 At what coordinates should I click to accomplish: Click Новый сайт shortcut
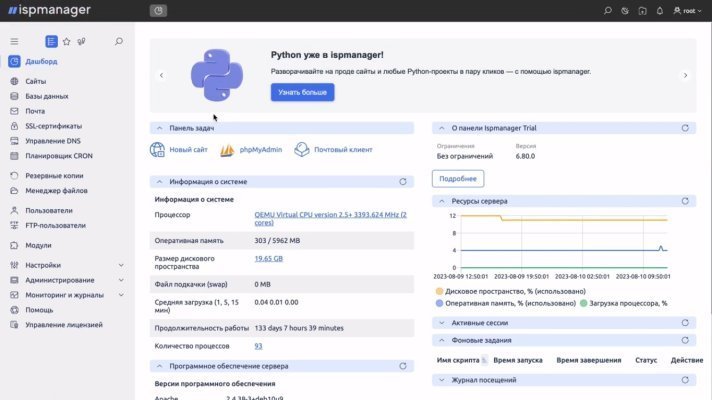coord(178,150)
